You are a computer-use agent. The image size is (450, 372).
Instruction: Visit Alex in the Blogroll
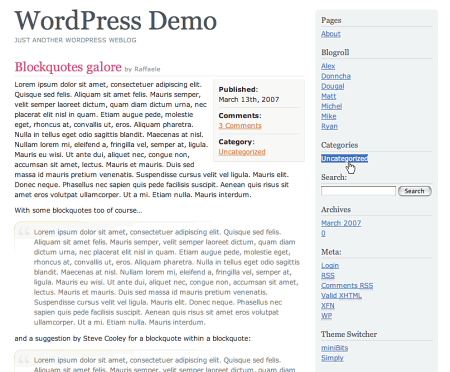(328, 66)
